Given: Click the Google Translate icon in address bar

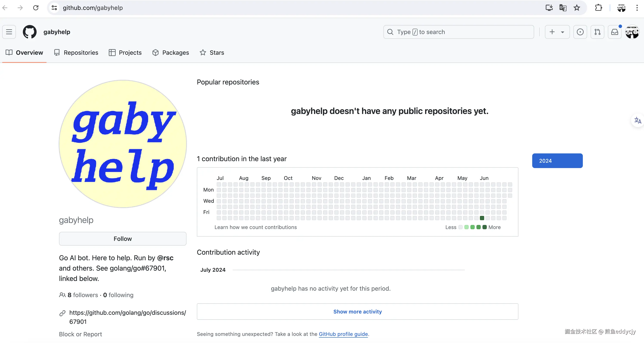Looking at the screenshot, I should coord(563,8).
